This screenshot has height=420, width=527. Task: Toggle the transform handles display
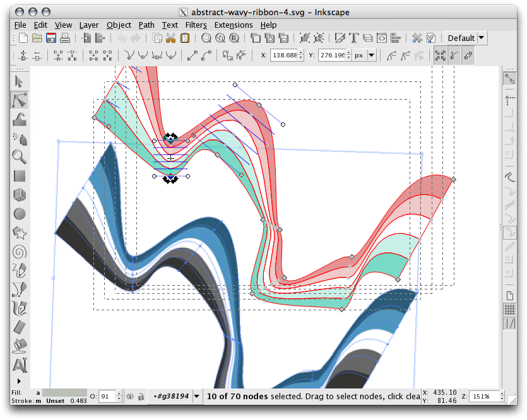coord(440,55)
